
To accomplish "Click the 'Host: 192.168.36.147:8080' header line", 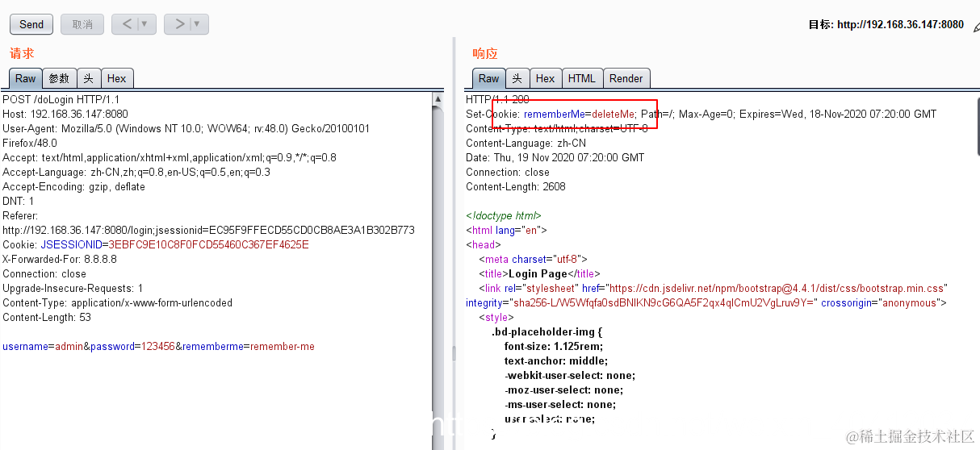I will coord(65,114).
